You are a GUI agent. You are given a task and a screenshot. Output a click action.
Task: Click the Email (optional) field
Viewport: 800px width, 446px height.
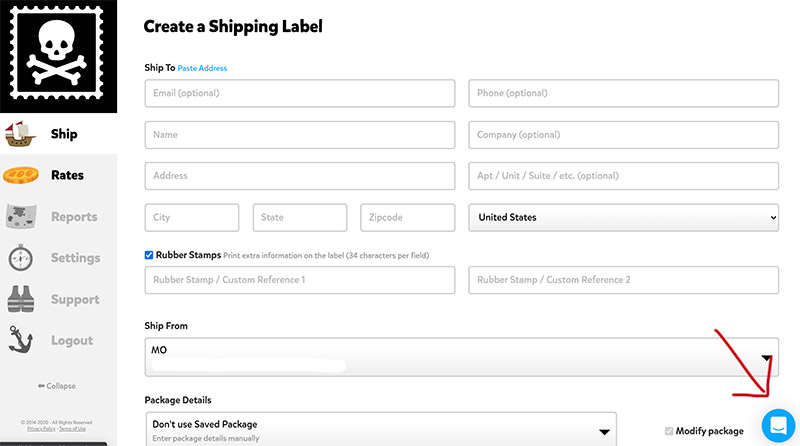(299, 93)
